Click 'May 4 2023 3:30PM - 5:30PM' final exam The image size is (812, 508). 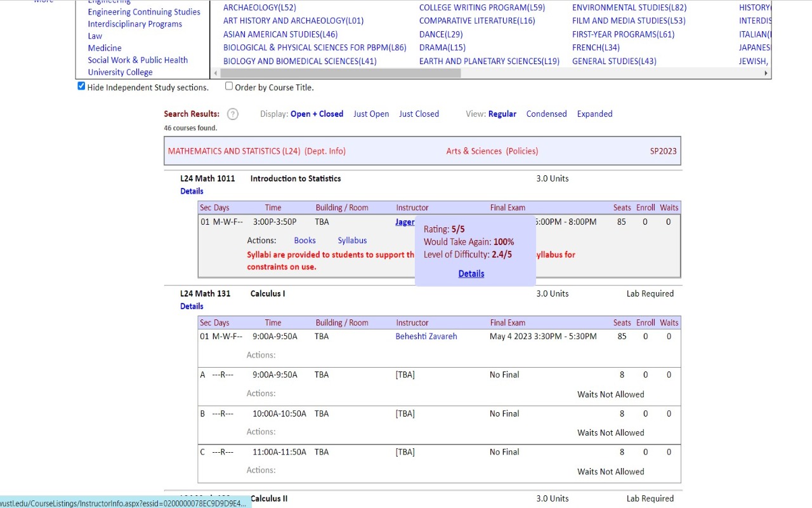click(543, 337)
